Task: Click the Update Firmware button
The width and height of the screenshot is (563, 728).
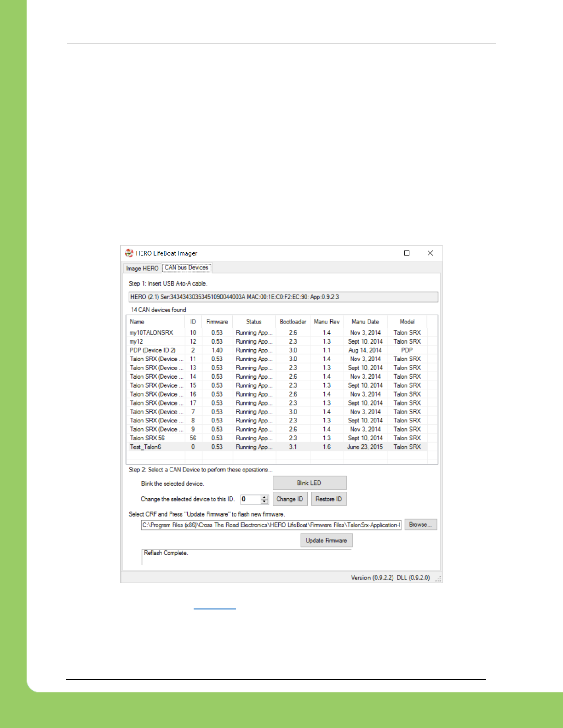Action: (327, 540)
